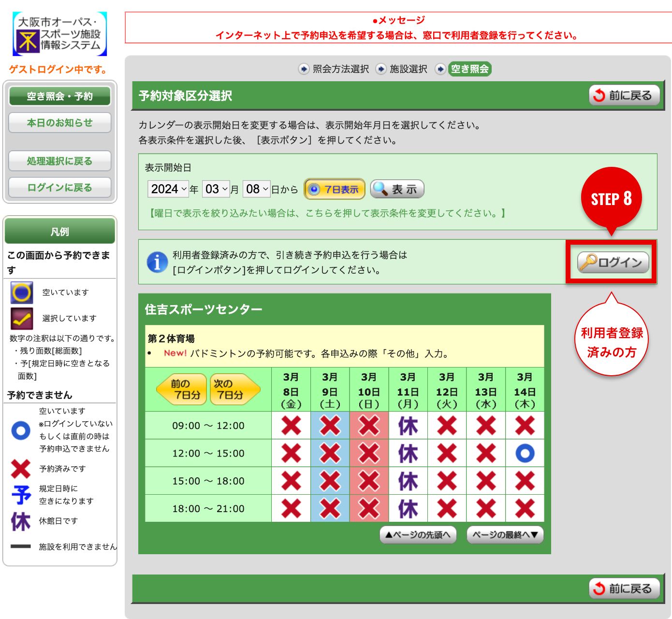Viewport: 672px width, 619px height.
Task: Click the blue information icon
Action: [157, 262]
